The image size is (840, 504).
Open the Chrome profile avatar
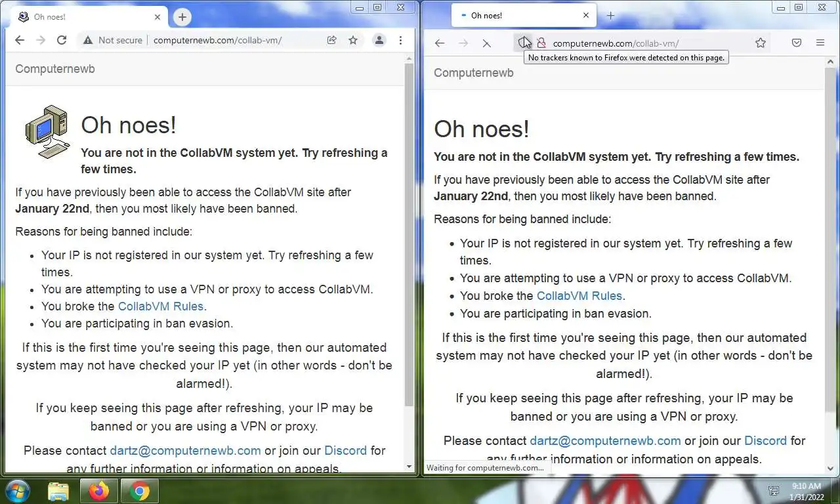point(379,40)
